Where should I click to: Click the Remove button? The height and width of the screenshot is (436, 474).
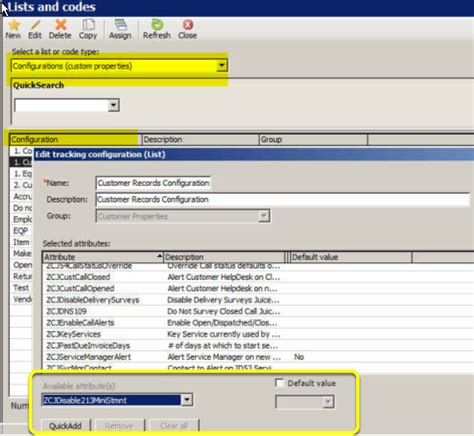tap(119, 426)
